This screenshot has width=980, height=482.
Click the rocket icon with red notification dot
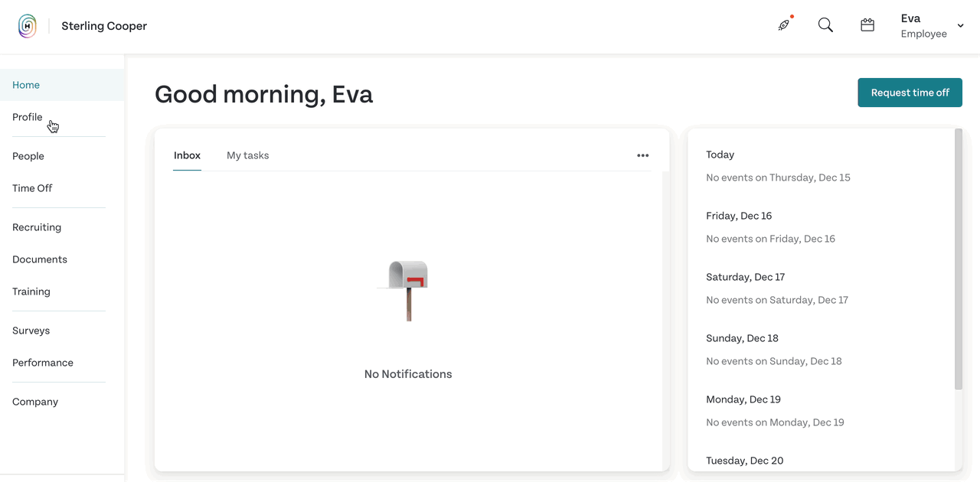785,24
